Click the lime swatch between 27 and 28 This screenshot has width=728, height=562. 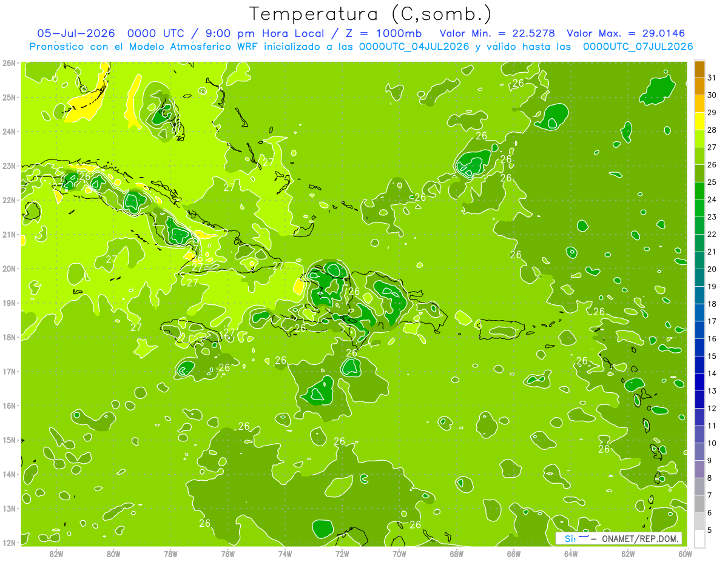tap(699, 139)
